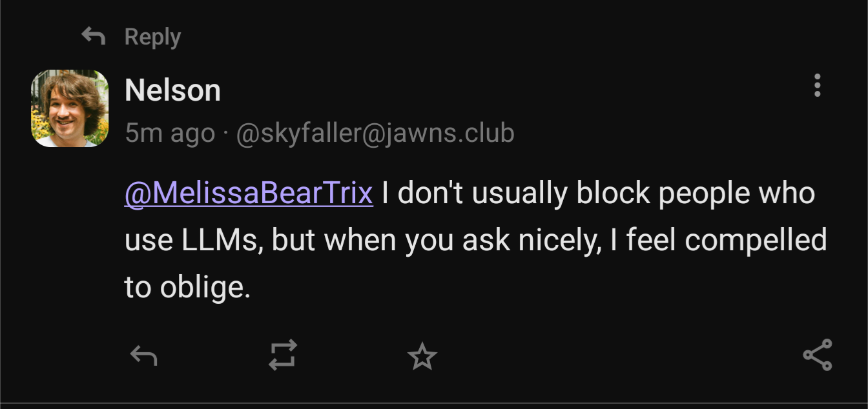
Task: Open the three-dot more options menu
Action: (817, 85)
